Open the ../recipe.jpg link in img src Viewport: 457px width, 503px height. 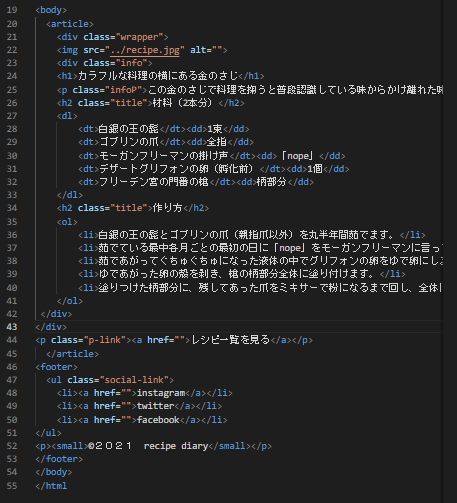(145, 50)
